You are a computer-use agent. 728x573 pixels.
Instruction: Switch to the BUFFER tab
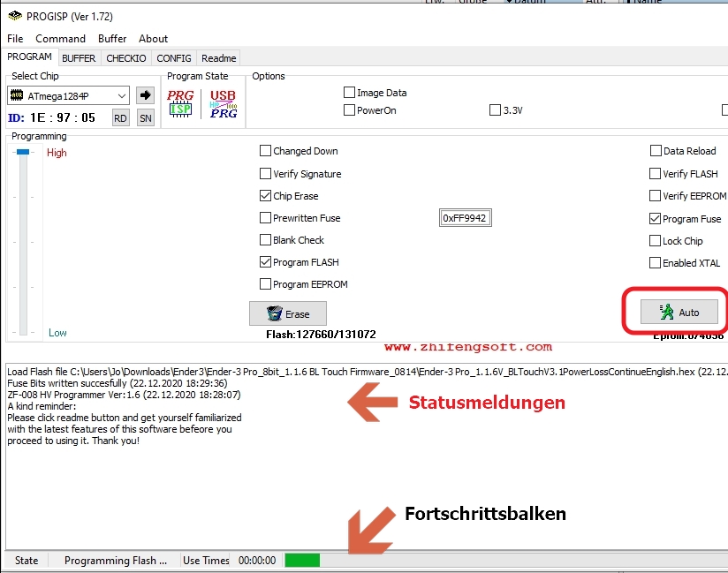pos(79,58)
